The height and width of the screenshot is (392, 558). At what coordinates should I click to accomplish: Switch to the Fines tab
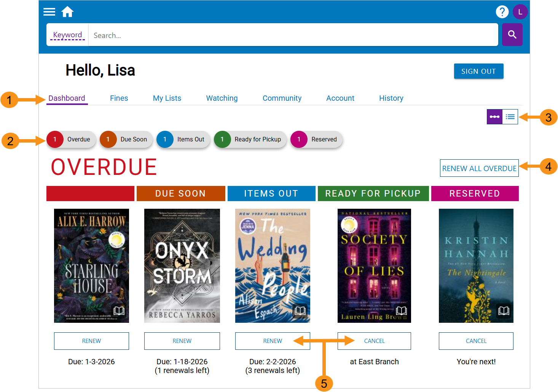(x=119, y=98)
